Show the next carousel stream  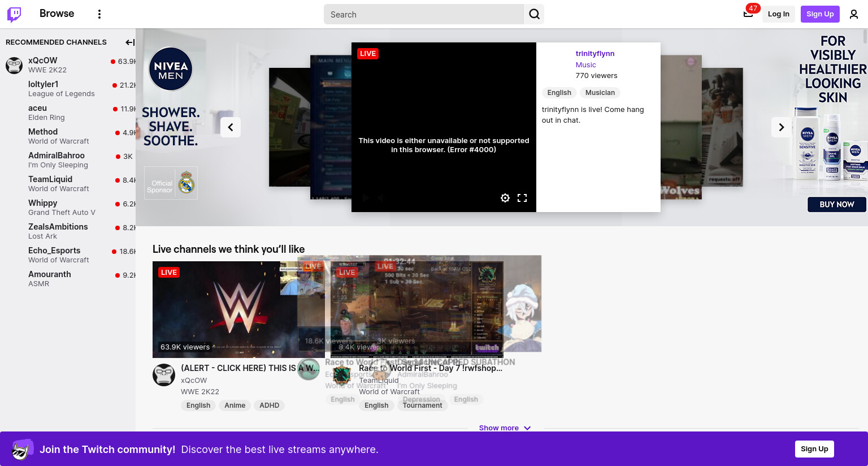point(782,127)
